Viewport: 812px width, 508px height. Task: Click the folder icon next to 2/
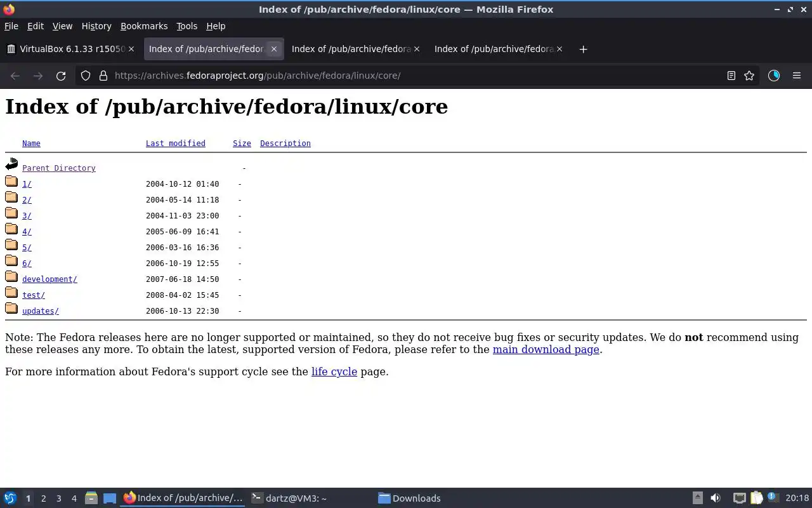pos(11,197)
